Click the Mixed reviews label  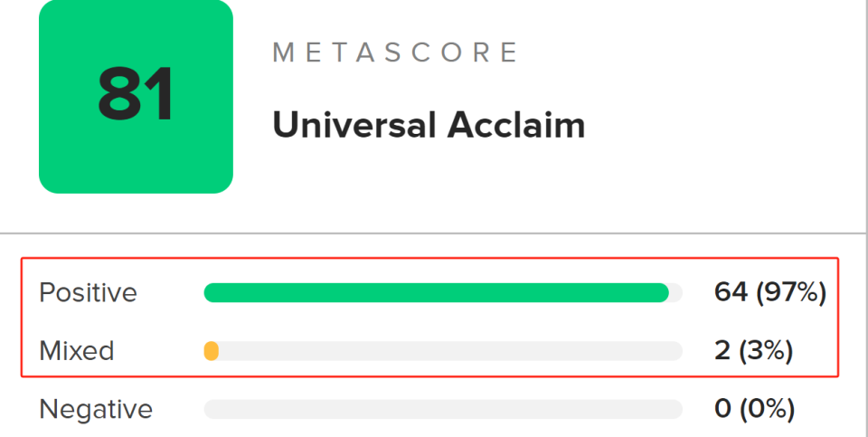76,351
